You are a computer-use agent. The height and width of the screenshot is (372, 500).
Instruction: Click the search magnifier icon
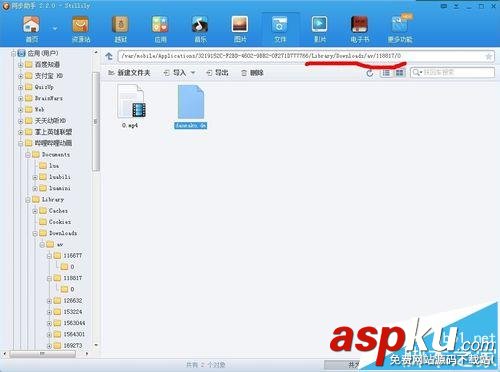click(416, 72)
